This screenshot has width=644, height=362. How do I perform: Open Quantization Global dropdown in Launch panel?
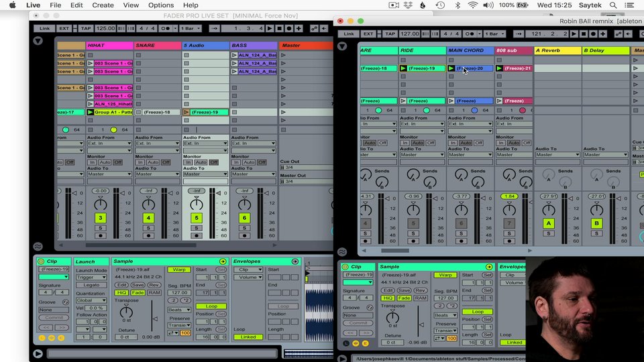[x=91, y=300]
